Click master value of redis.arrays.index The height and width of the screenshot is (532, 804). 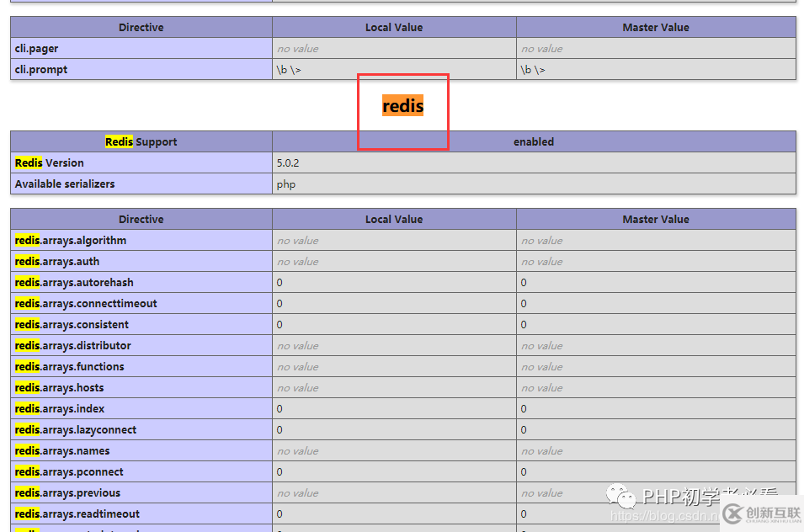pos(656,408)
